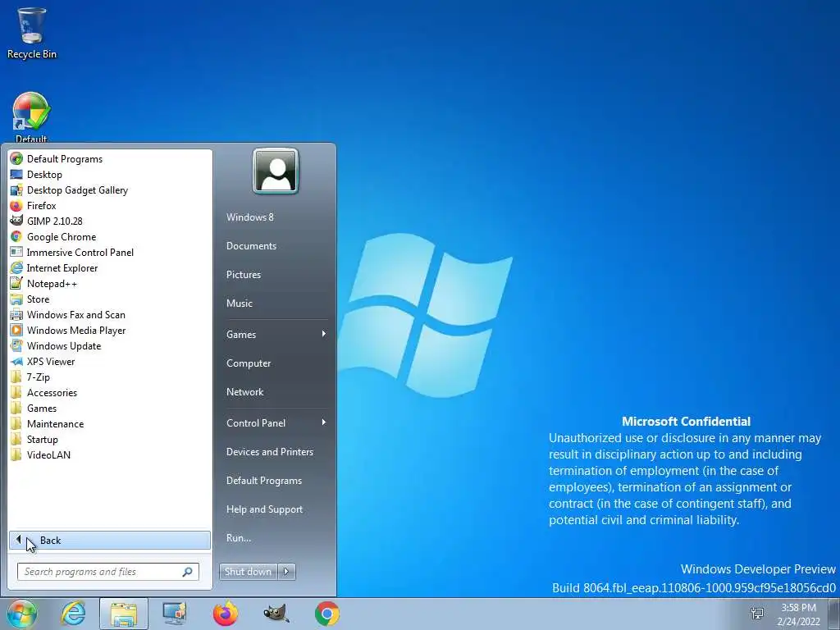This screenshot has width=840, height=630.
Task: Open Network from the right pane
Action: tap(244, 391)
